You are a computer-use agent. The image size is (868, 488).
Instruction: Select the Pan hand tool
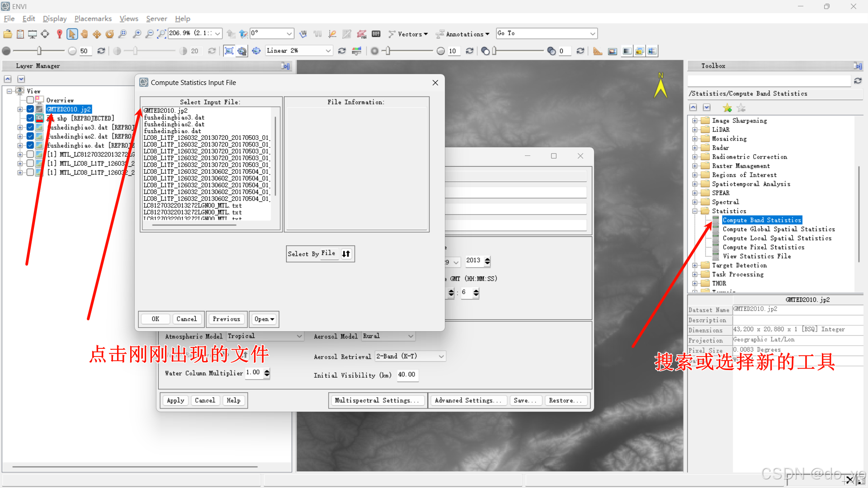click(85, 34)
